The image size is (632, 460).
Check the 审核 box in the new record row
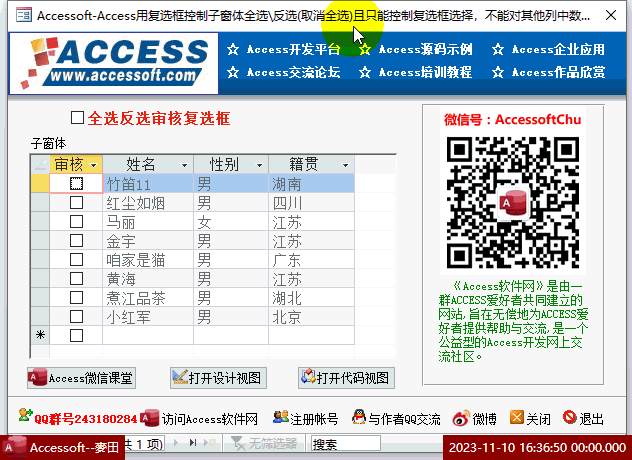[76, 335]
